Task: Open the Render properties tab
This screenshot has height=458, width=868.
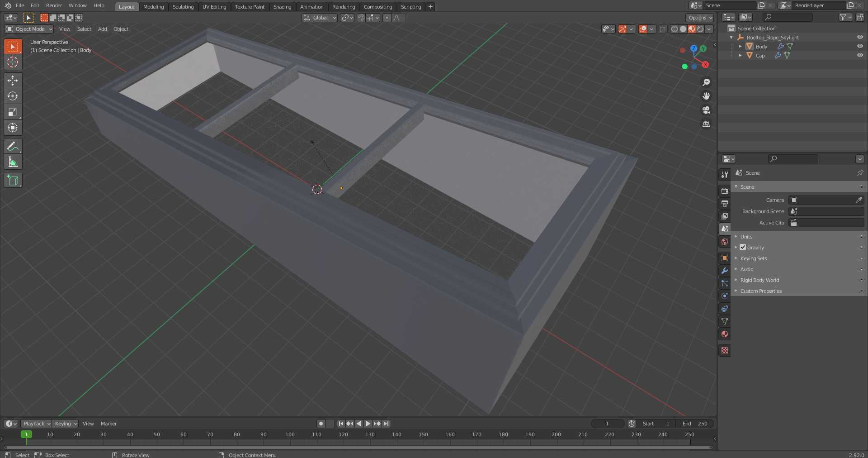Action: pos(725,191)
